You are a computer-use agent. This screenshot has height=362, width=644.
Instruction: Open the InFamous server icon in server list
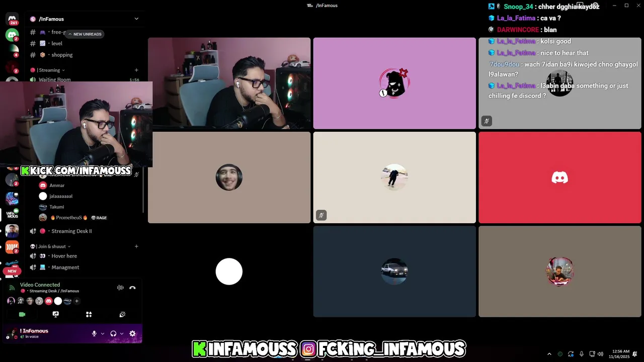[12, 215]
